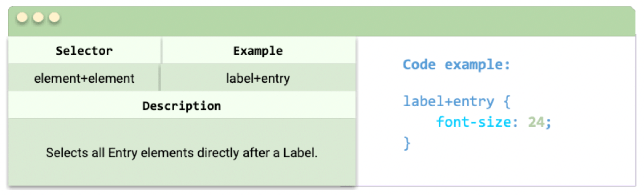Click the label+entry selector in the code
Image resolution: width=644 pixels, height=195 pixels.
coord(449,102)
